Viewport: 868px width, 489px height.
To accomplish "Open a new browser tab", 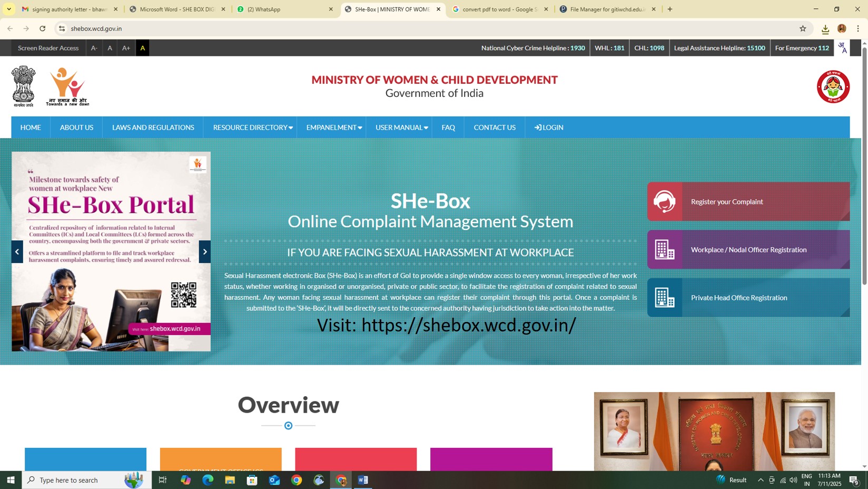I will [x=670, y=9].
